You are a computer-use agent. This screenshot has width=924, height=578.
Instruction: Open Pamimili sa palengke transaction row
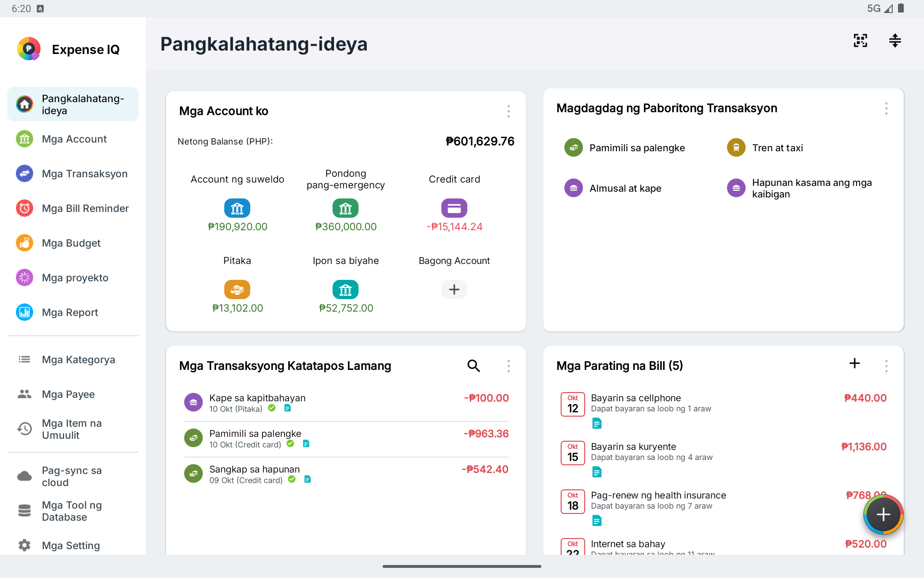(x=346, y=439)
